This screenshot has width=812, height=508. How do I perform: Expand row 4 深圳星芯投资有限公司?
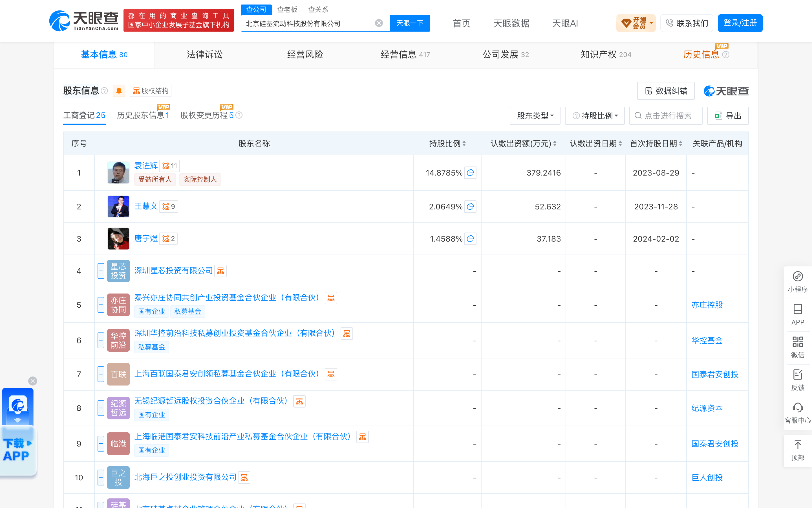pyautogui.click(x=101, y=271)
